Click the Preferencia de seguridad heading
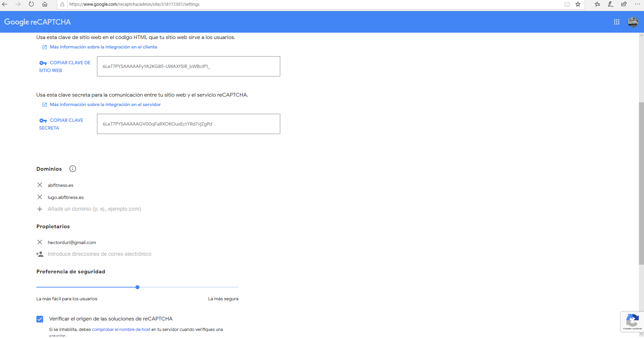Image resolution: width=644 pixels, height=338 pixels. pyautogui.click(x=71, y=271)
